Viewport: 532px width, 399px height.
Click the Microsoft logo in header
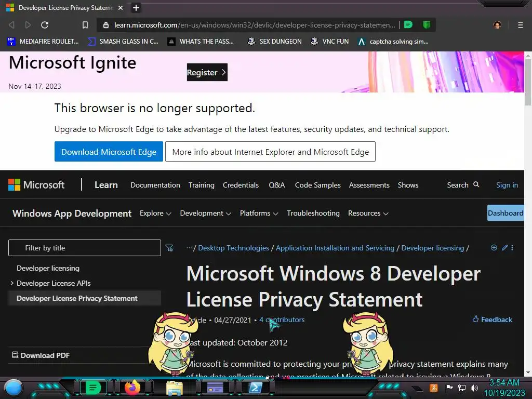36,185
